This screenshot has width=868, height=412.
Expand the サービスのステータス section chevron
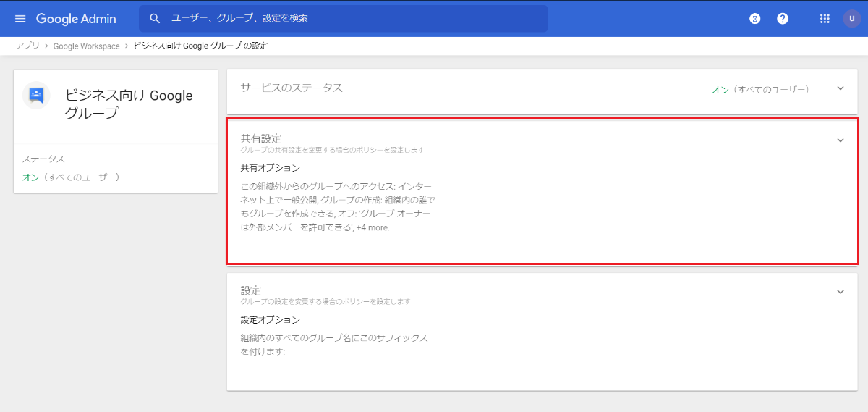point(841,88)
